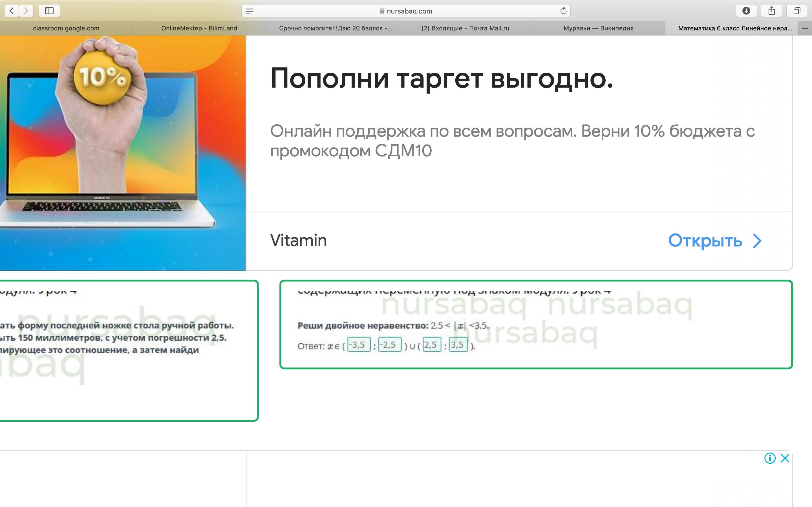Click the nursabaq.com address bar

(x=406, y=11)
